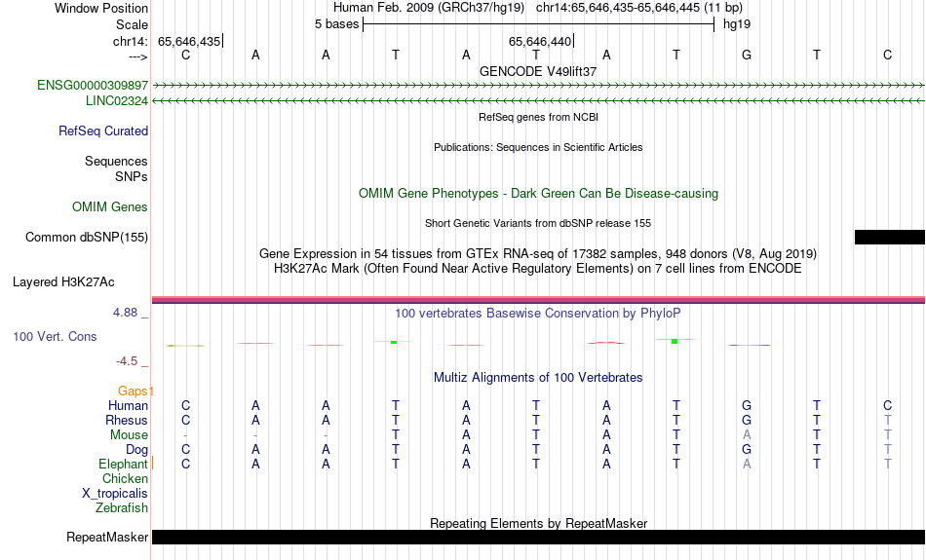Image resolution: width=926 pixels, height=560 pixels.
Task: Open the RefSeq Curated track label
Action: click(x=103, y=131)
